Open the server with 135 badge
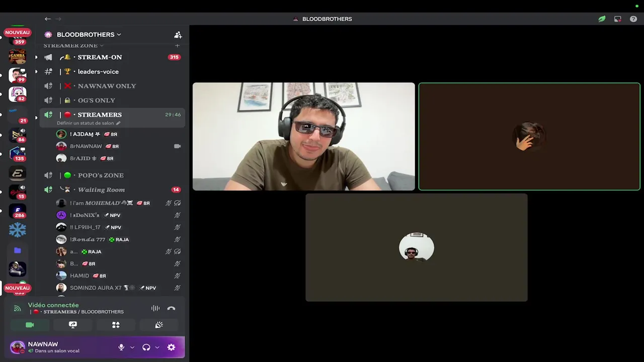The image size is (644, 362). (18, 153)
